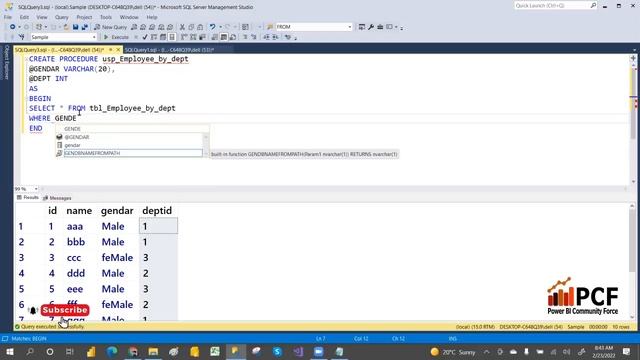
Task: Click the cell containing ddd
Action: [x=76, y=273]
